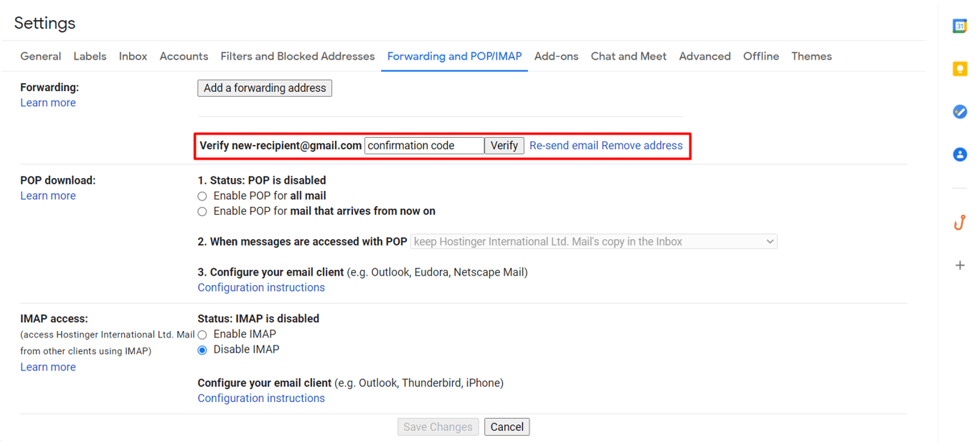Expand the Inbox copy behavior combo box

tap(593, 241)
